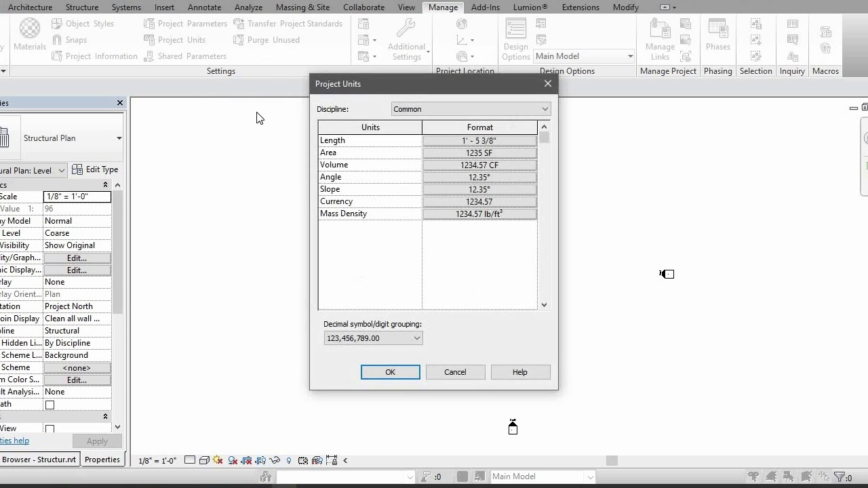Viewport: 868px width, 488px height.
Task: Open the Main Model dropdown in Design Options
Action: (x=584, y=56)
